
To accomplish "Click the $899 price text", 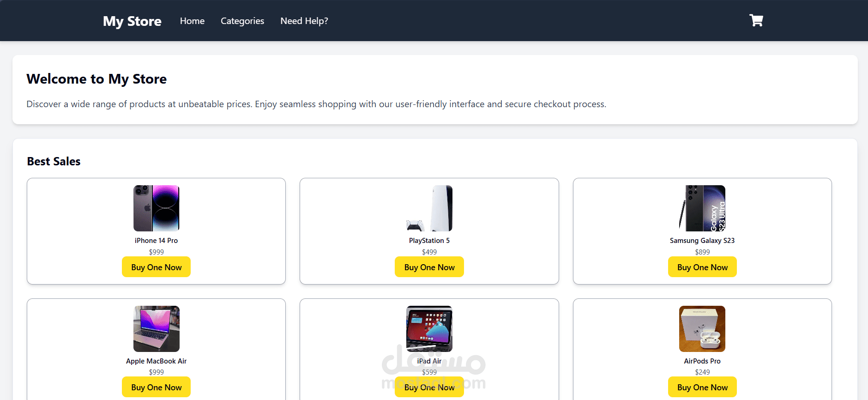I will [702, 252].
